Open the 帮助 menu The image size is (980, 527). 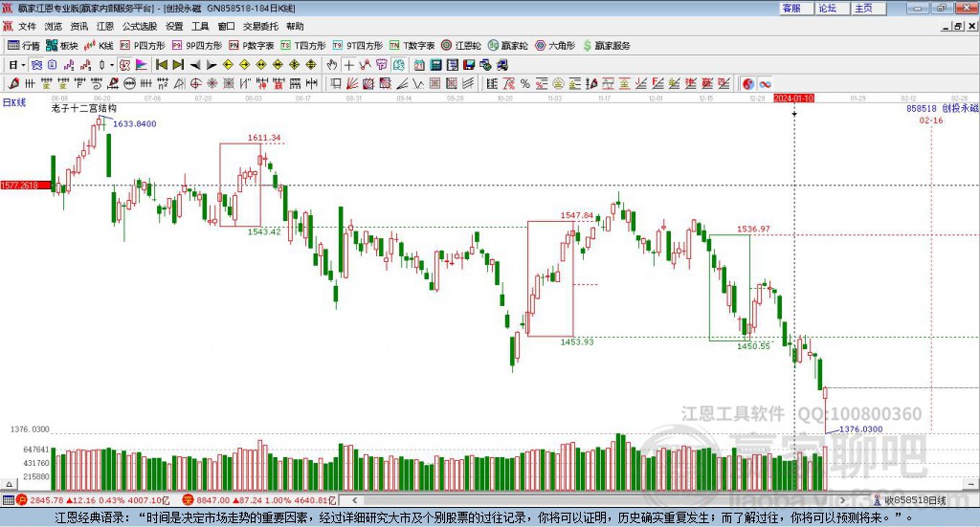click(x=295, y=26)
